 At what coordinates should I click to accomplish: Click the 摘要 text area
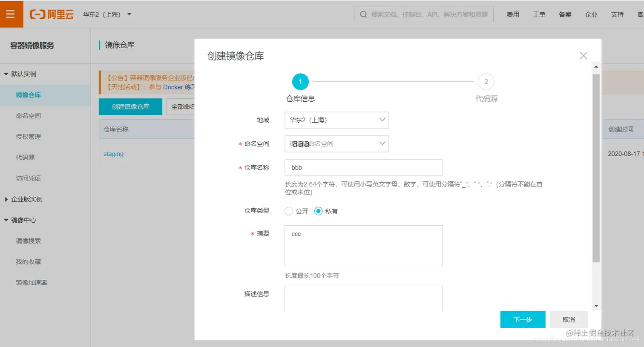[x=363, y=246]
